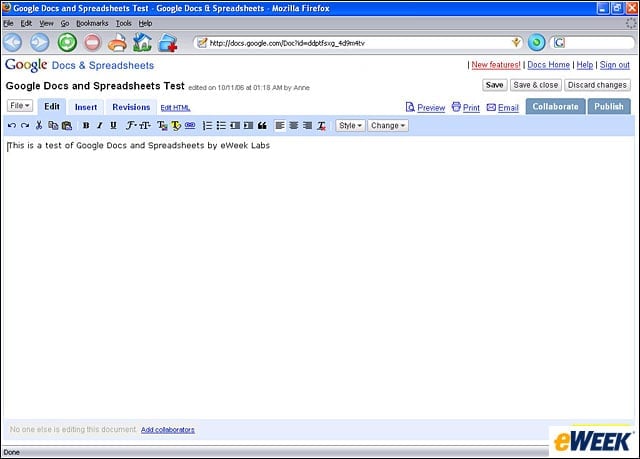Switch to the Insert tab

(86, 107)
